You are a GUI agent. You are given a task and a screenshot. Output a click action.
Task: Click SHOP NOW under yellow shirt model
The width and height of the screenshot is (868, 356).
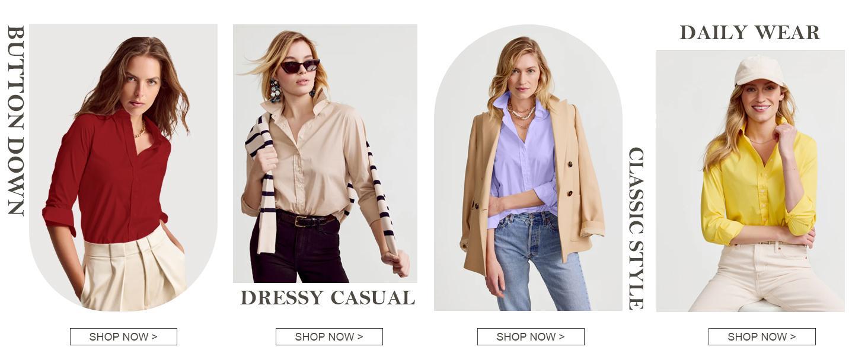(762, 336)
